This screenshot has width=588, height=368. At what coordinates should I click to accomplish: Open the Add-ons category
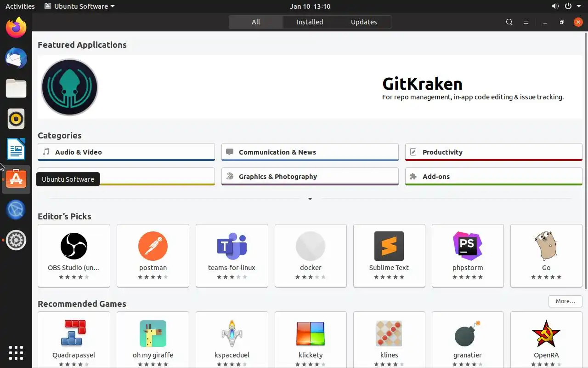(494, 177)
